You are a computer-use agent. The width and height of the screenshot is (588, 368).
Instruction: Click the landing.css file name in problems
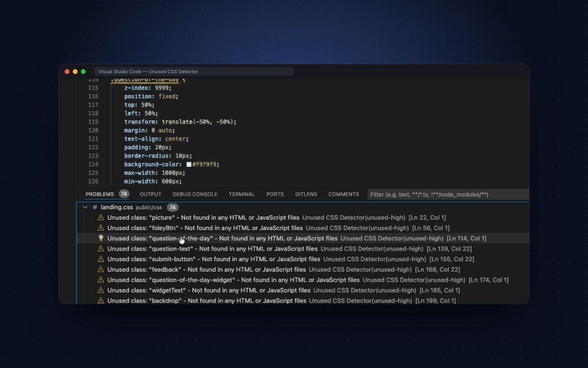(117, 208)
